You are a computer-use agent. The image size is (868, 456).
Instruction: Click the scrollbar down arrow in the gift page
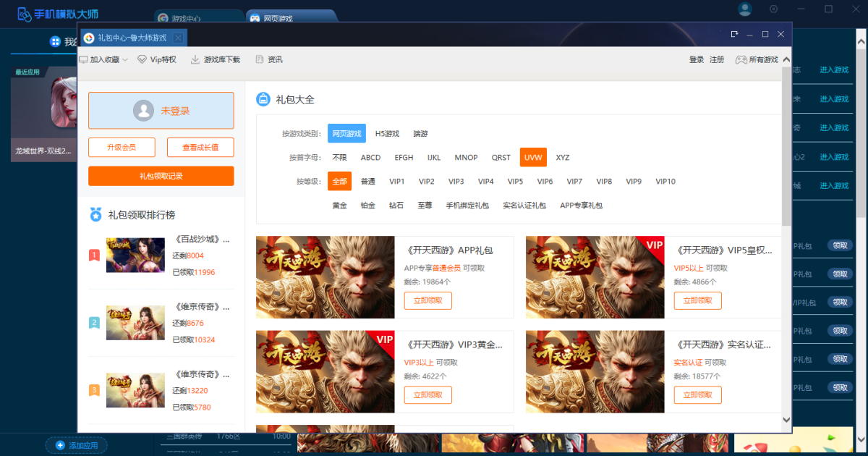pyautogui.click(x=786, y=419)
